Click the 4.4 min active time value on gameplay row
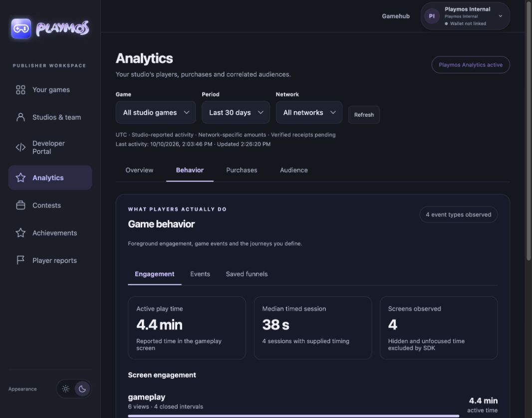Screen dimensions: 532x418 pos(483,401)
